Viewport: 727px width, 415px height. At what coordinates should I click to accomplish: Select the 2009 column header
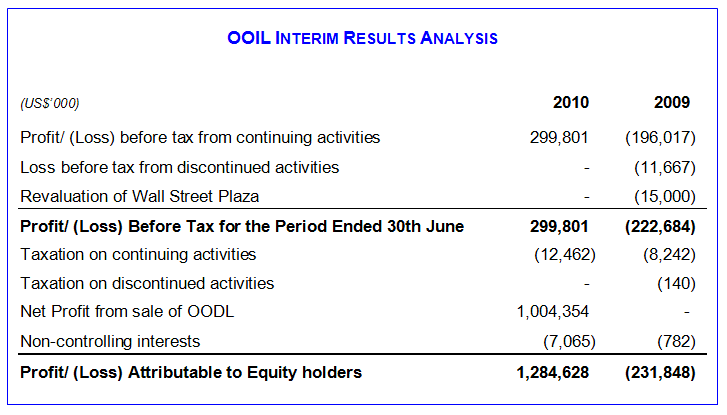click(x=672, y=102)
